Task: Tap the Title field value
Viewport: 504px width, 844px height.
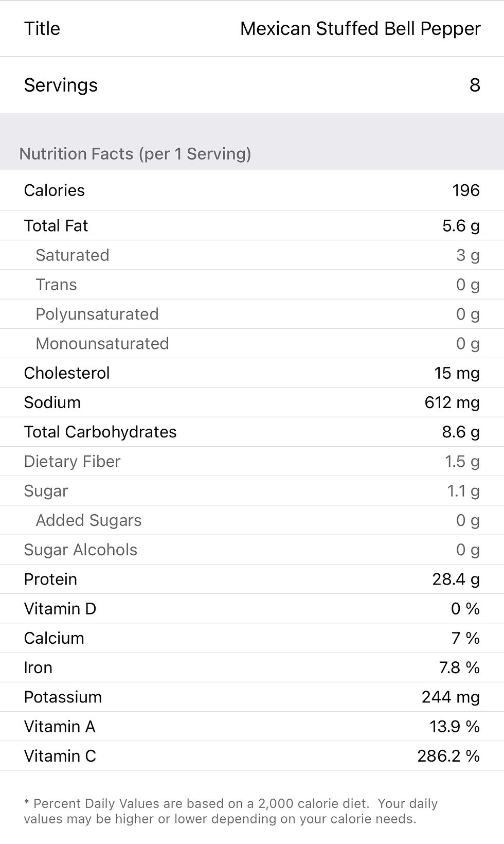Action: coord(360,29)
